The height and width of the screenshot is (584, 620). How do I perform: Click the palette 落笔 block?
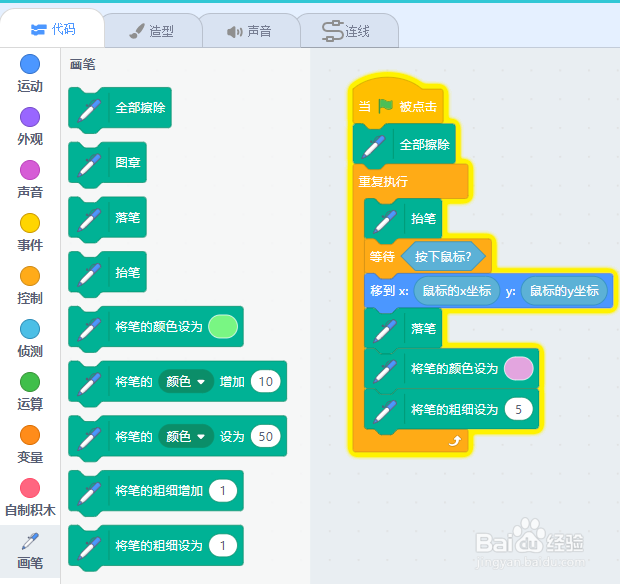tap(108, 217)
